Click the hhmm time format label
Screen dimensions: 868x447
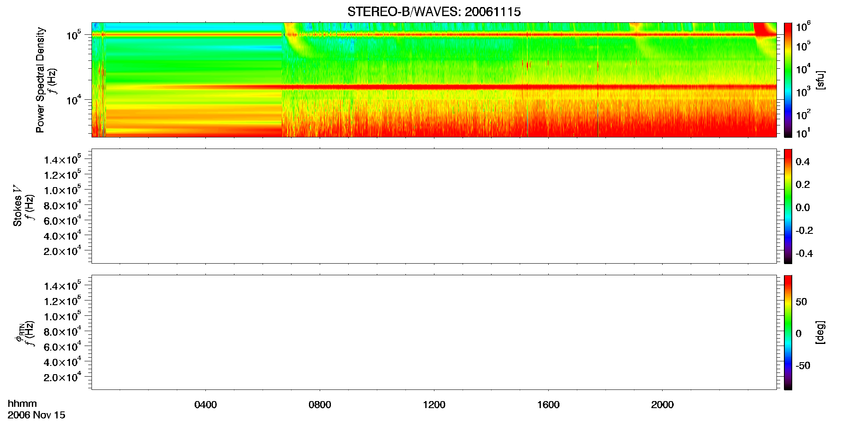click(x=22, y=404)
